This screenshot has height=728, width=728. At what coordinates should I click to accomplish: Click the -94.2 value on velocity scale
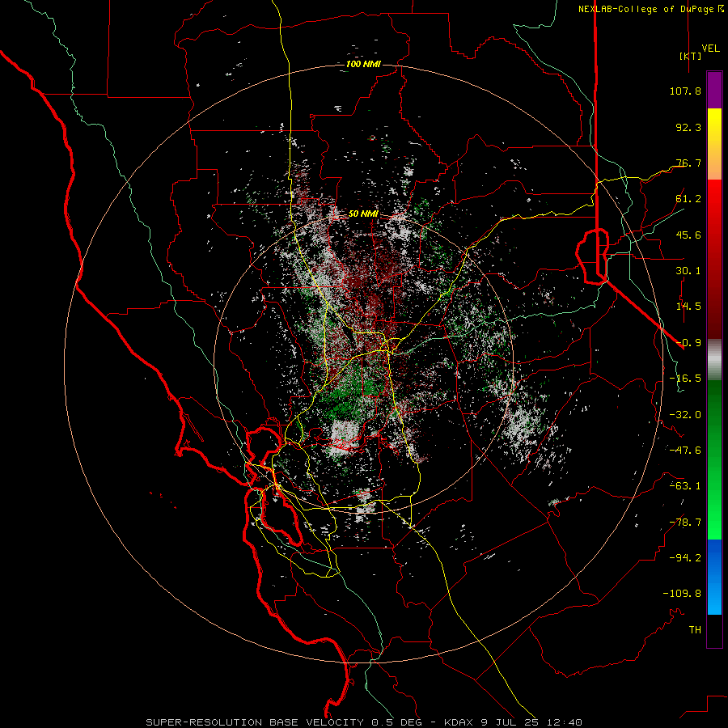(x=685, y=558)
